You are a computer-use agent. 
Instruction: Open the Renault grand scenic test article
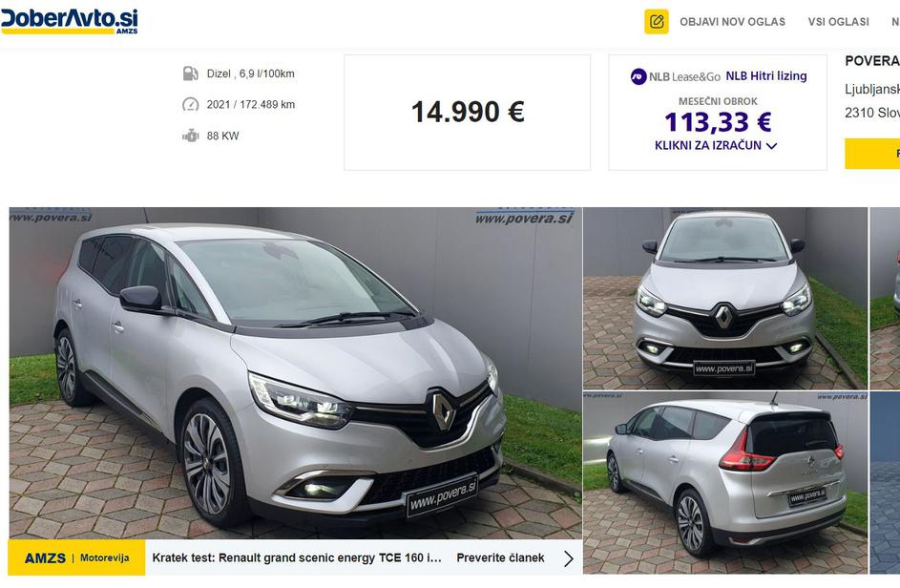297,557
